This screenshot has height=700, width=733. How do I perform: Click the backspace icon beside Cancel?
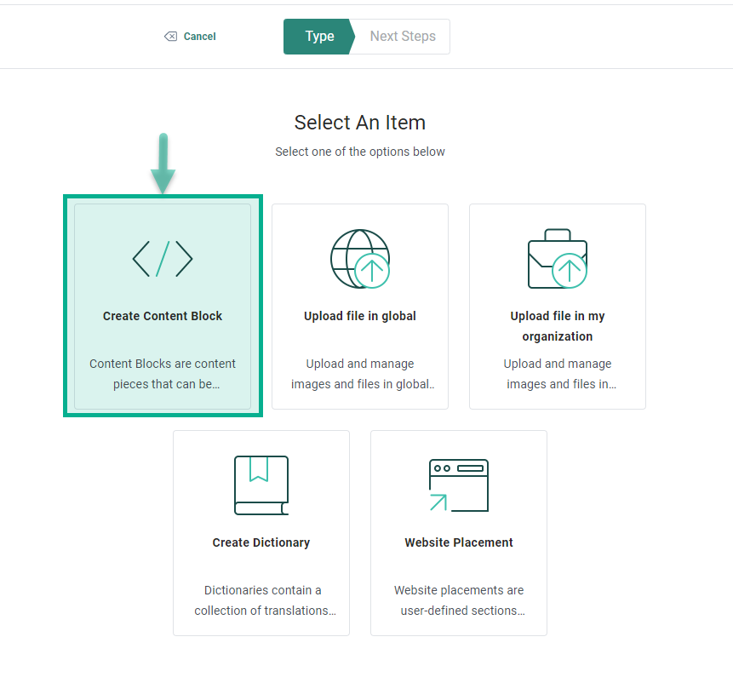[x=170, y=37]
